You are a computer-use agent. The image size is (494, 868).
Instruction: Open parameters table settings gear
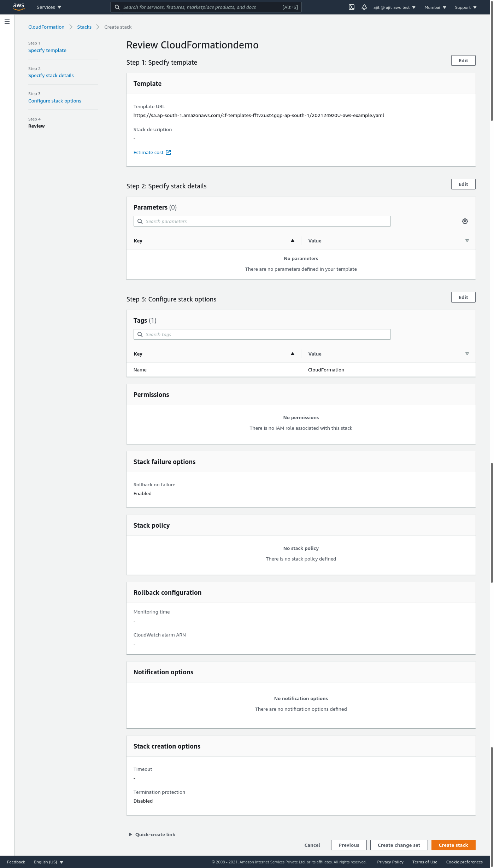pyautogui.click(x=465, y=221)
